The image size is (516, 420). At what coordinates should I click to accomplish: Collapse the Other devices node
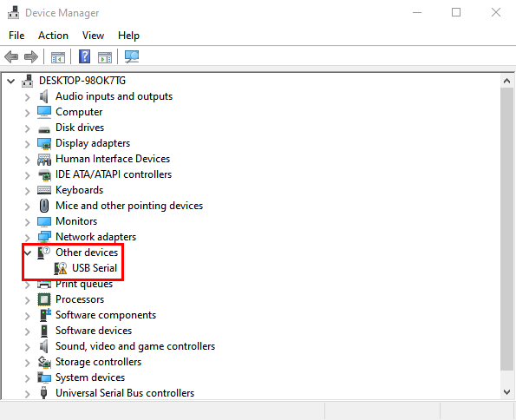pyautogui.click(x=28, y=253)
